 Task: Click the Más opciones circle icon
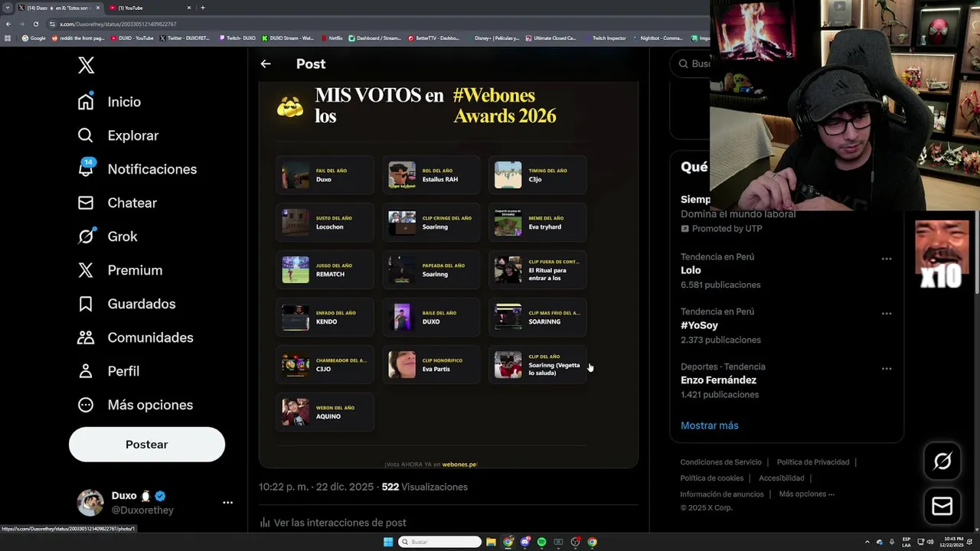point(86,405)
